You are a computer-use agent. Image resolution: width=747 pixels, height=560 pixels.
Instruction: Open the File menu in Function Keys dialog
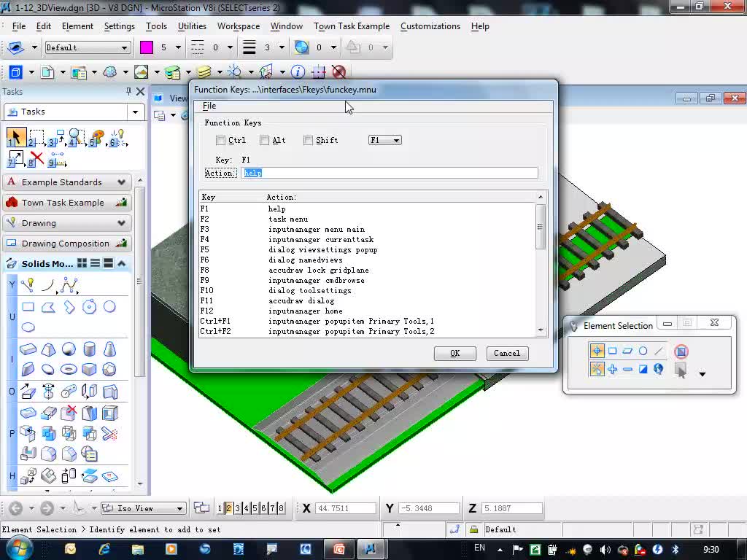click(209, 106)
